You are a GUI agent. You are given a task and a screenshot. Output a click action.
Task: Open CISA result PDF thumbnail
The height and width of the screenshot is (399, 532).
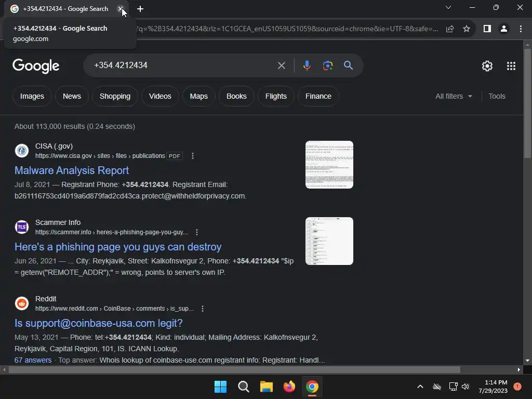point(329,165)
